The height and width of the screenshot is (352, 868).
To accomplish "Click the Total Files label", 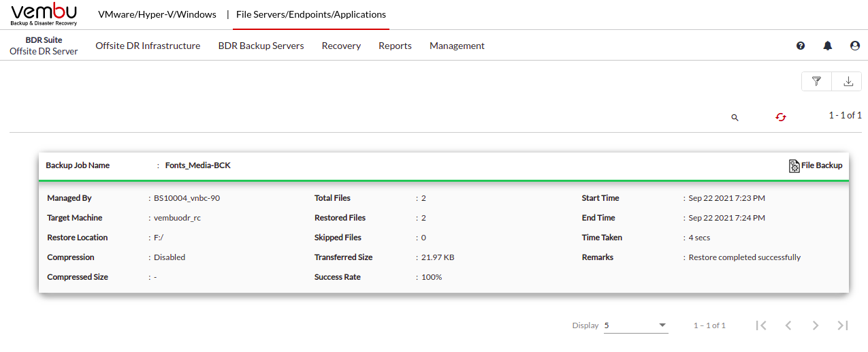I will 332,198.
